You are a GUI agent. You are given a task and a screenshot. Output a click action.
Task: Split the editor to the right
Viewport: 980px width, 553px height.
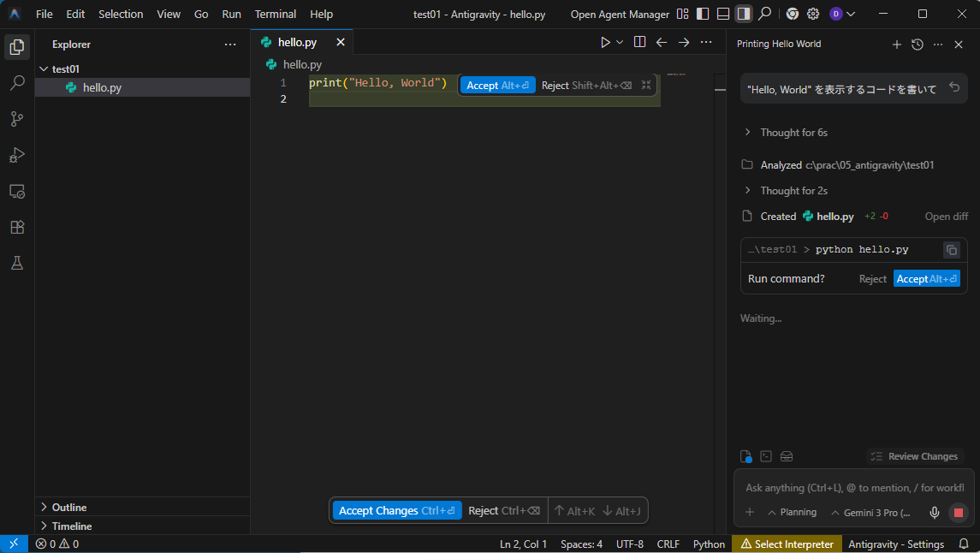pos(639,43)
